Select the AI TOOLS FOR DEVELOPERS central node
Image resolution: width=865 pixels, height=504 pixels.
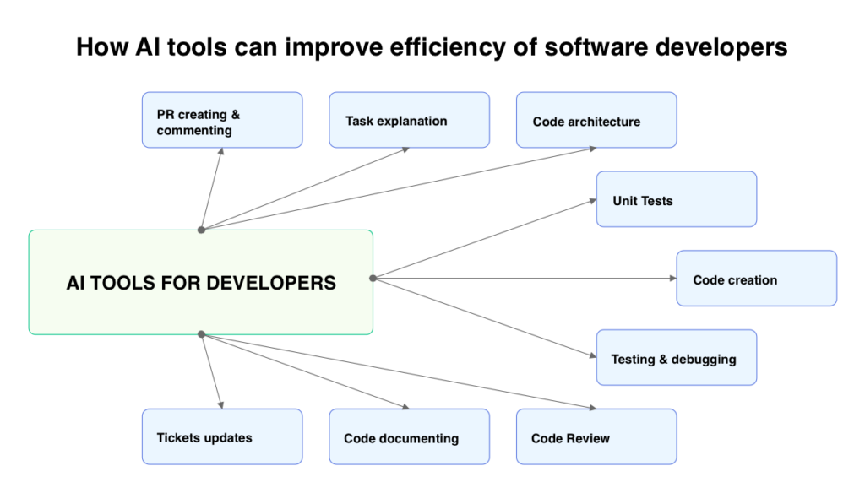pyautogui.click(x=200, y=282)
